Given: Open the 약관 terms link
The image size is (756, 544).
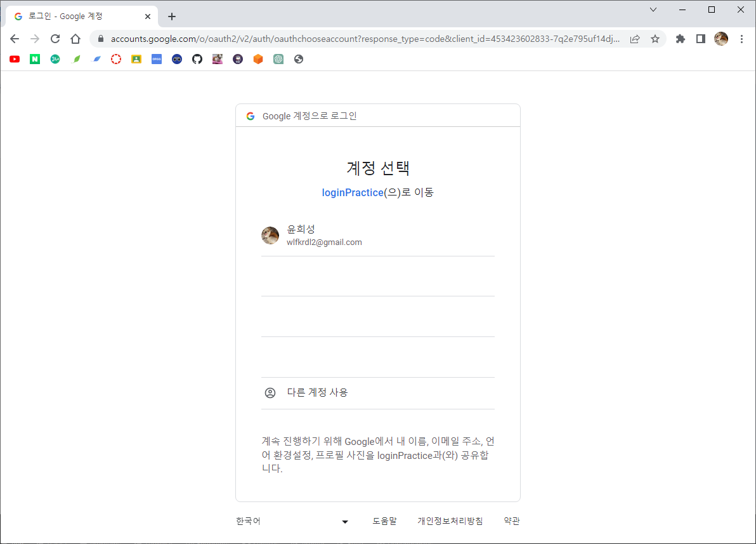Looking at the screenshot, I should [512, 521].
